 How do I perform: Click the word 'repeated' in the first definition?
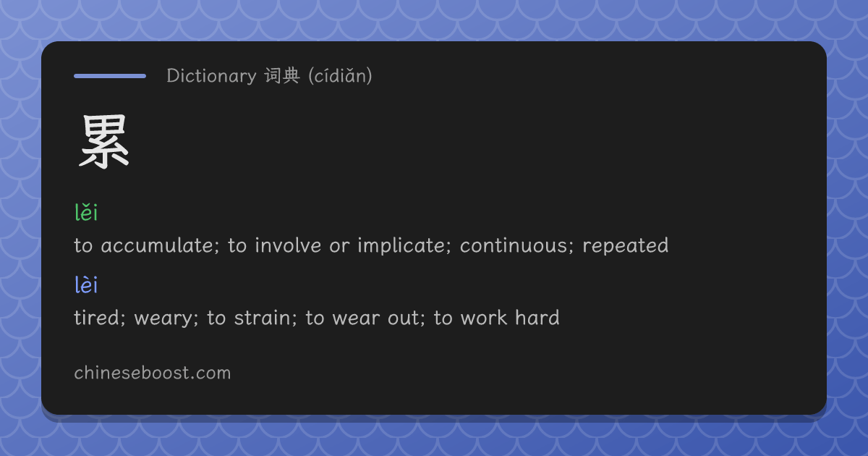(626, 246)
